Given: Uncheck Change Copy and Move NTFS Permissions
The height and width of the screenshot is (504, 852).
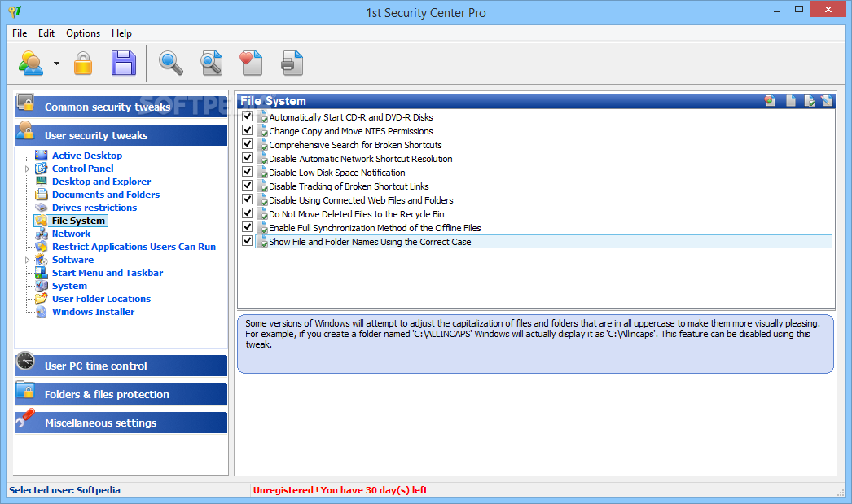Looking at the screenshot, I should 248,129.
